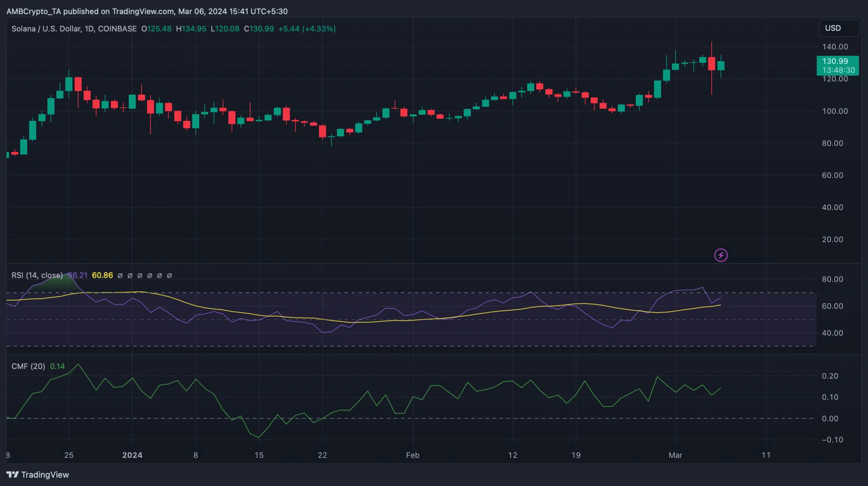Click the daily change +5.44 (+4.33%)

(x=307, y=28)
